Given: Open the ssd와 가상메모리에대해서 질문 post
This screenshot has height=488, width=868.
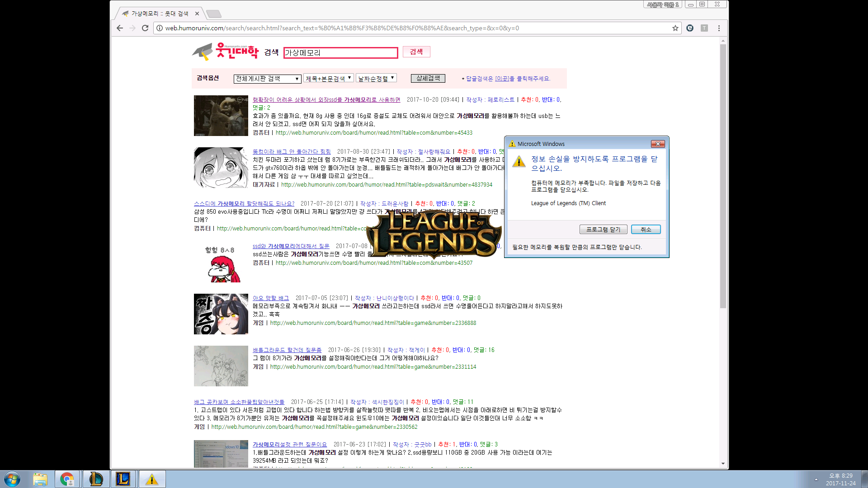Looking at the screenshot, I should tap(291, 246).
